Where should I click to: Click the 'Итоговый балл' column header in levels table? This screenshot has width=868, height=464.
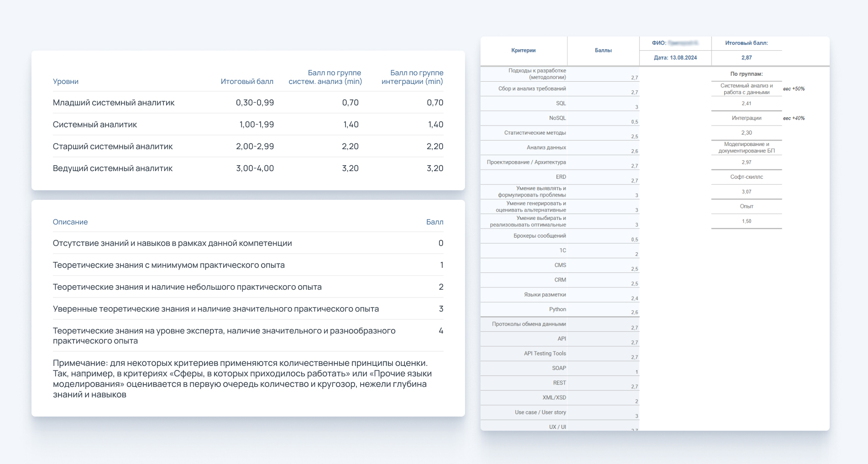pos(247,81)
